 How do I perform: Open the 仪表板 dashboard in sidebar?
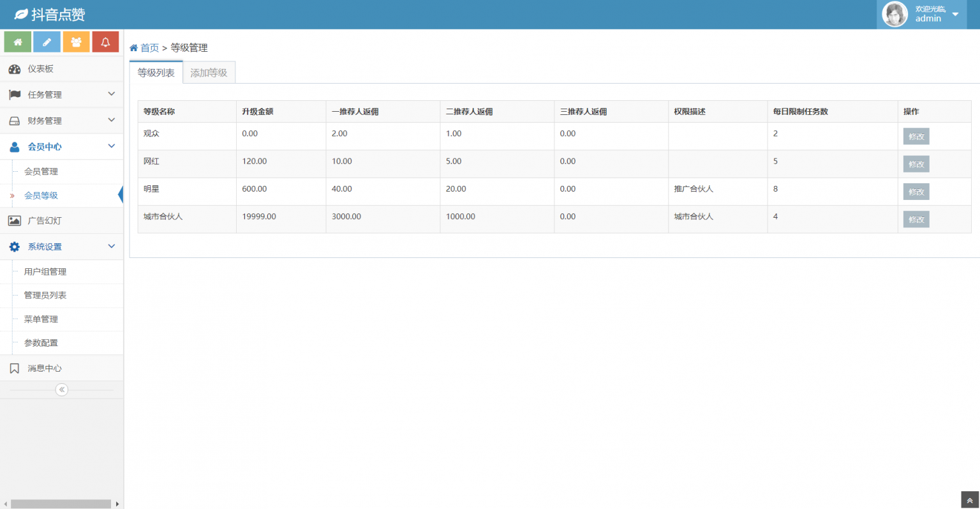[x=40, y=69]
